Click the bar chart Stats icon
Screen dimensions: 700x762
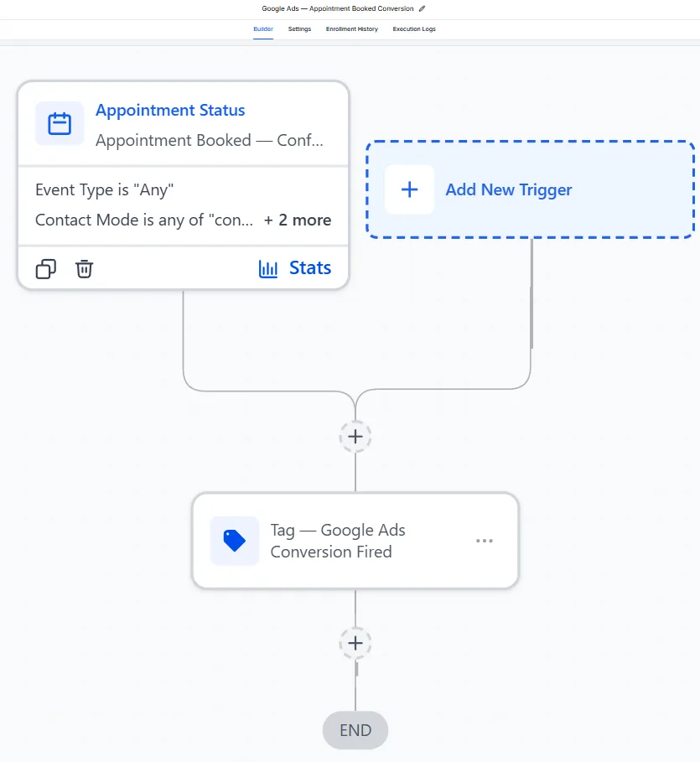click(x=268, y=269)
